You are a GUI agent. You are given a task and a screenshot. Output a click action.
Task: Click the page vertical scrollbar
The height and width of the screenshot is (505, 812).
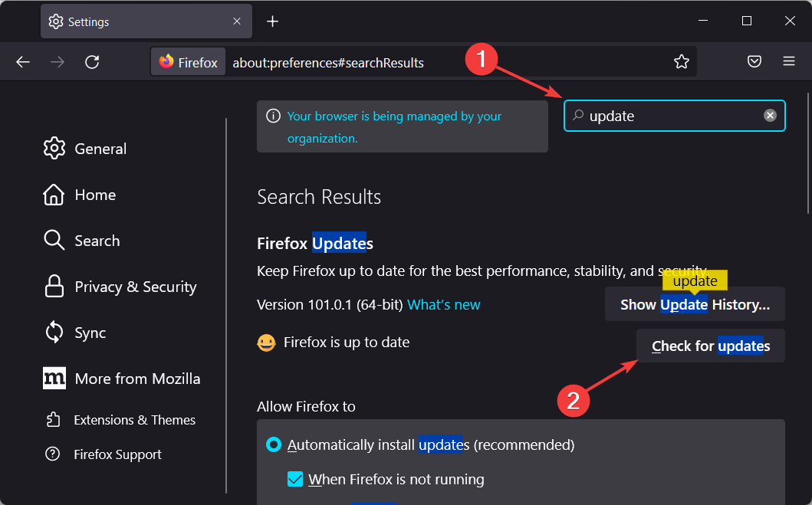click(x=808, y=153)
